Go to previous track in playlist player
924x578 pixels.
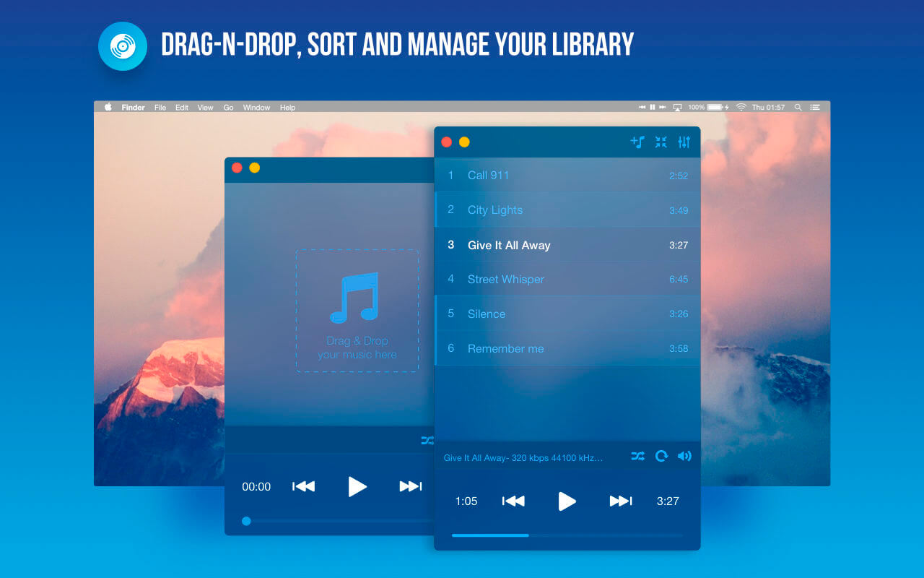pos(513,501)
